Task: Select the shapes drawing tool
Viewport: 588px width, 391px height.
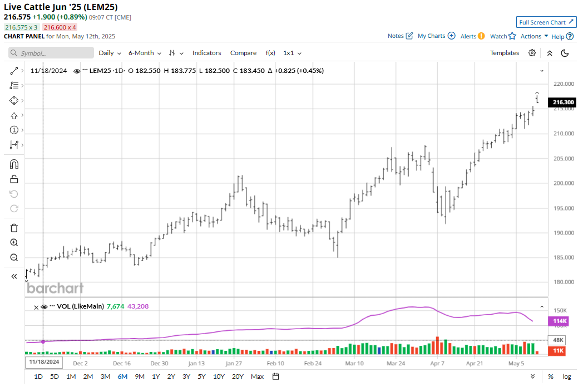Action: 14,101
